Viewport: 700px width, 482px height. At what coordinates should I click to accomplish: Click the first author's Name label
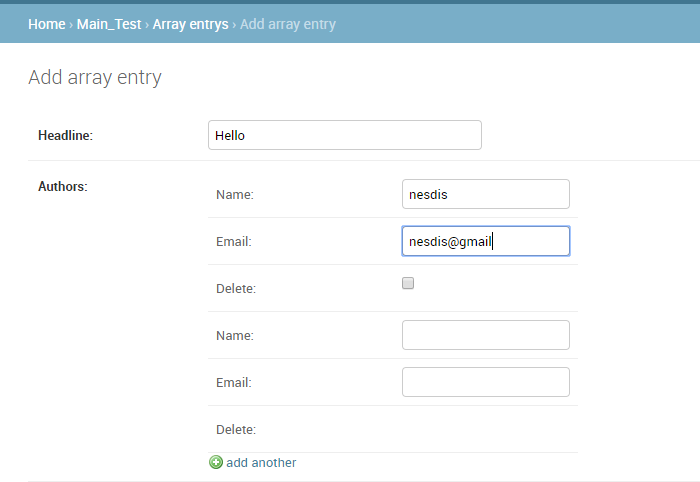(235, 195)
